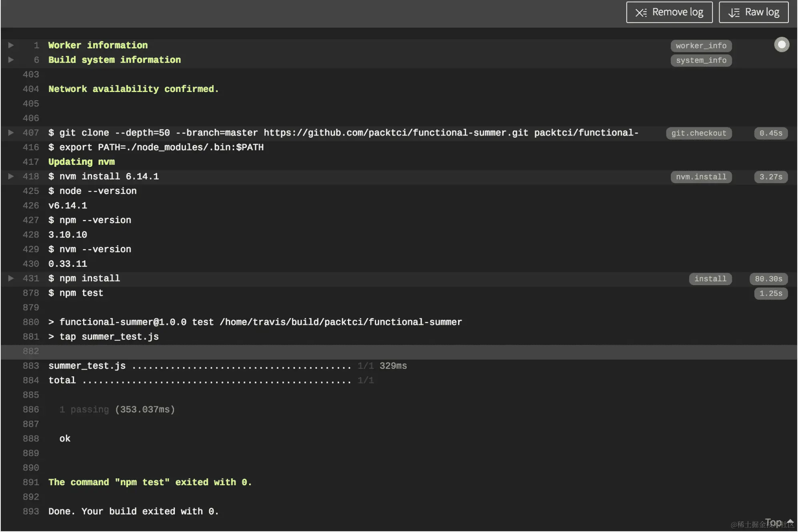Click the Remove log button
This screenshot has width=798, height=532.
point(669,12)
